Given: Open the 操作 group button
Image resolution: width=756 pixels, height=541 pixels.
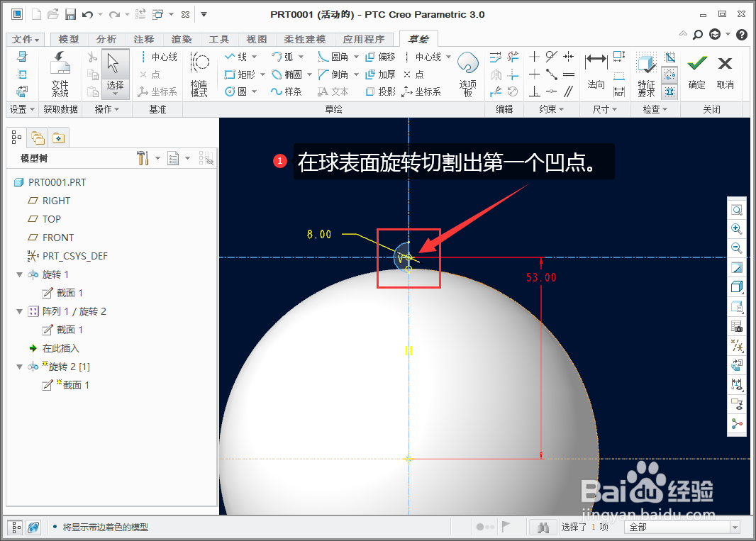Looking at the screenshot, I should [x=106, y=109].
